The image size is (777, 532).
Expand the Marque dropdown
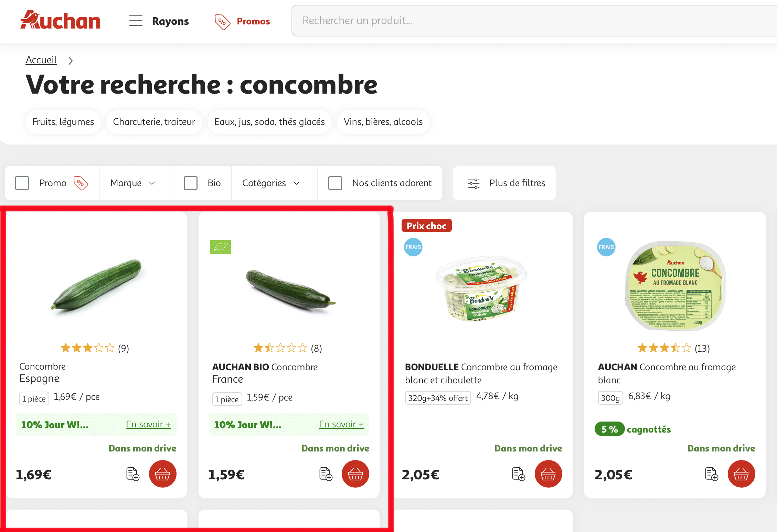point(133,183)
